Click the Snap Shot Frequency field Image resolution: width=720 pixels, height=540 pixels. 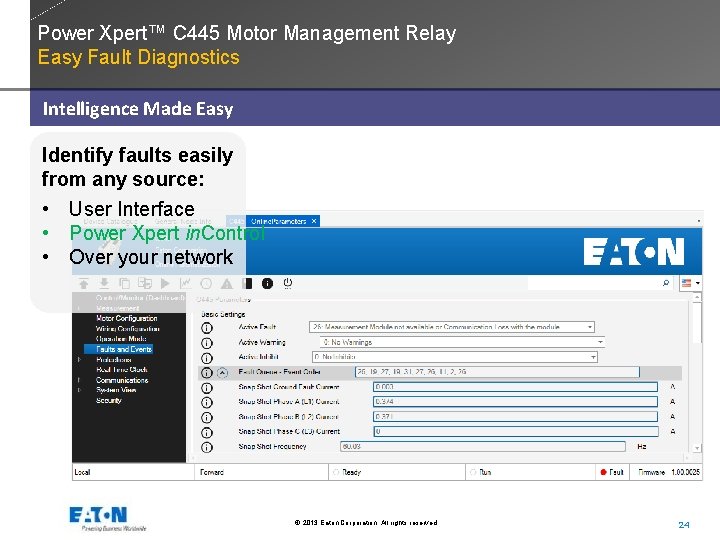[x=483, y=446]
